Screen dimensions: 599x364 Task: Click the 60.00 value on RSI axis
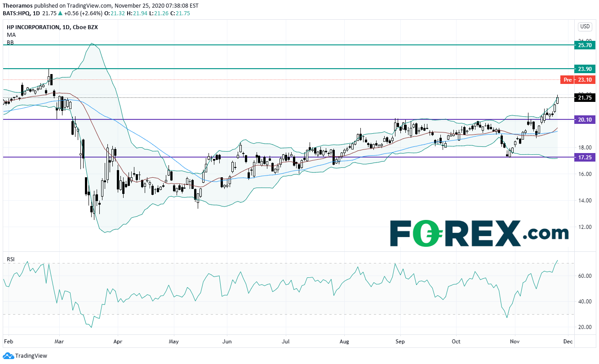585,276
